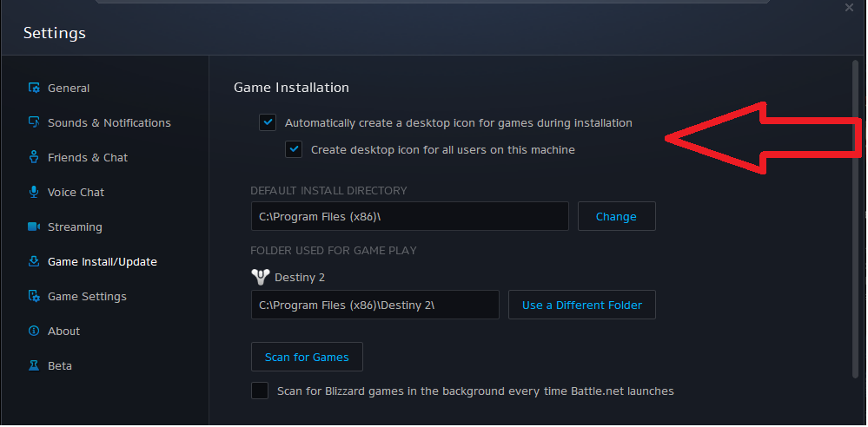Screen dimensions: 868x427
Task: Click Use a Different Folder button
Action: (581, 305)
